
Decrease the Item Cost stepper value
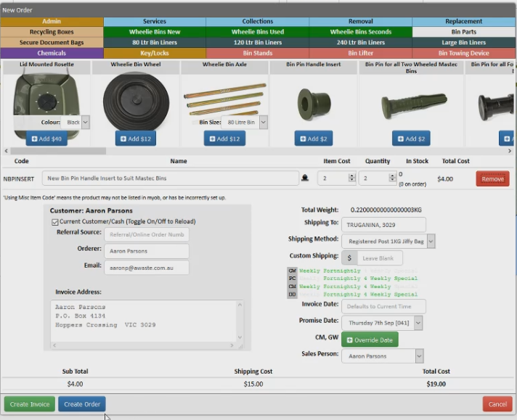tap(352, 180)
